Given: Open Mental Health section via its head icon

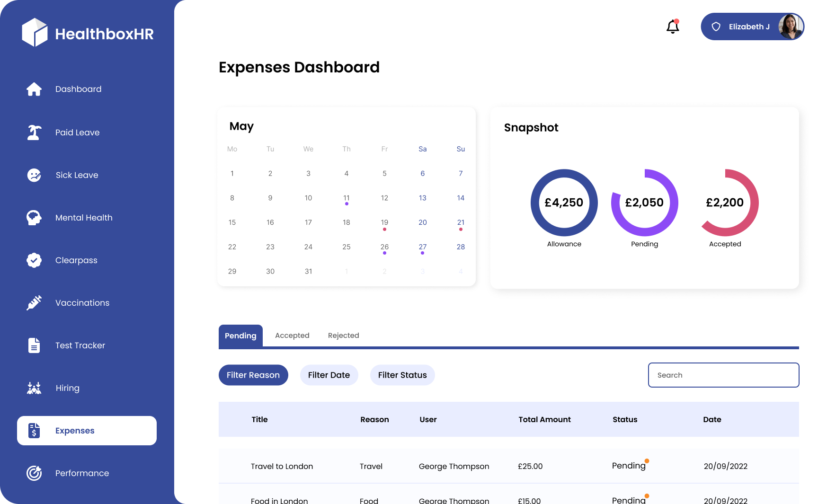Looking at the screenshot, I should (34, 217).
